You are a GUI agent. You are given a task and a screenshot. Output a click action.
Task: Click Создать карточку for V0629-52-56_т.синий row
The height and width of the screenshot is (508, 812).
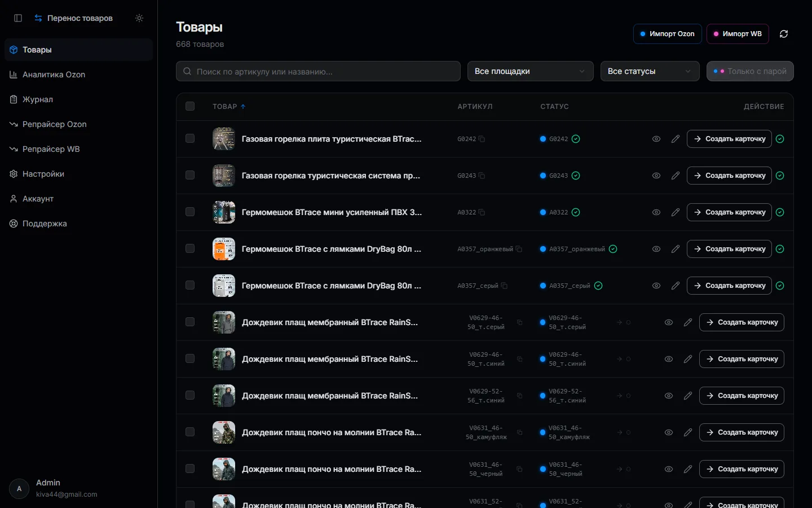pos(742,396)
